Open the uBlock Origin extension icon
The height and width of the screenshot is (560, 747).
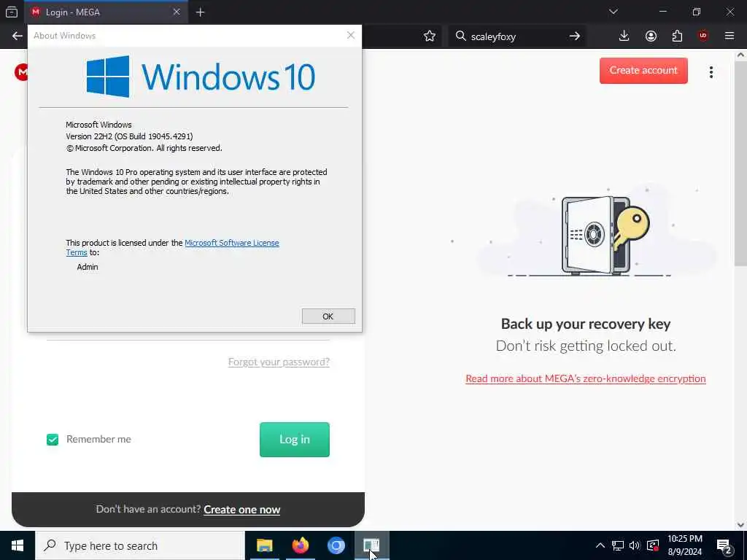point(703,36)
